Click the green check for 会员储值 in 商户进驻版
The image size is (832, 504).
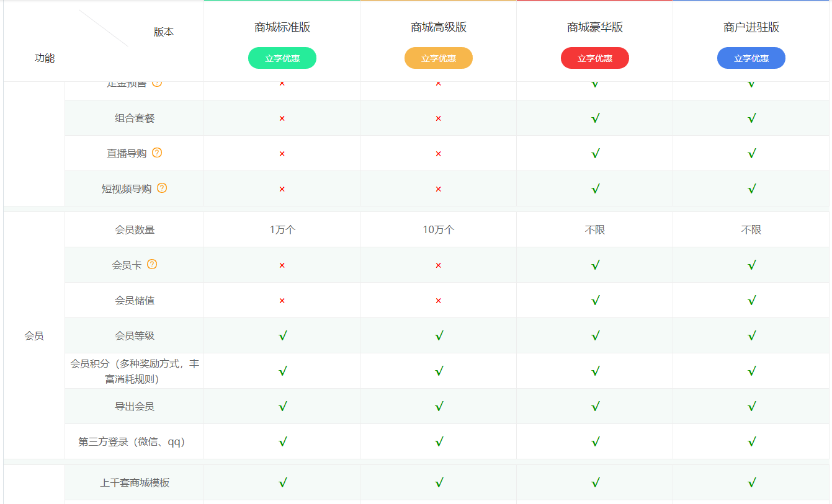coord(752,301)
